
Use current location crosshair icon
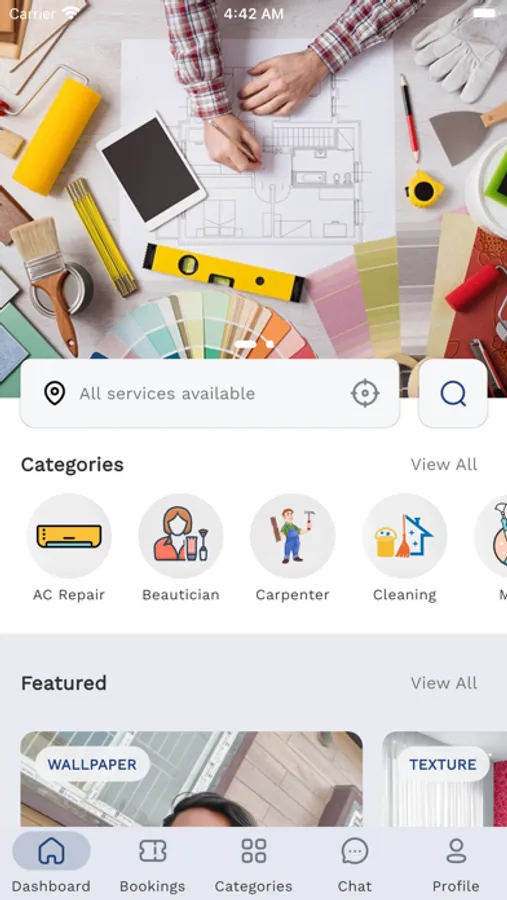[365, 394]
